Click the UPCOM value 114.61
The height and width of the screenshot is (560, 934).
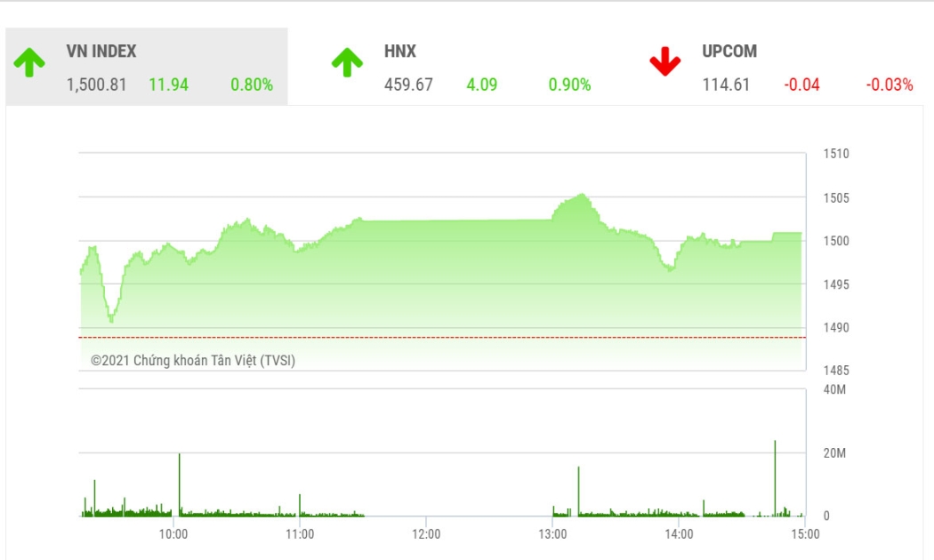pos(726,84)
